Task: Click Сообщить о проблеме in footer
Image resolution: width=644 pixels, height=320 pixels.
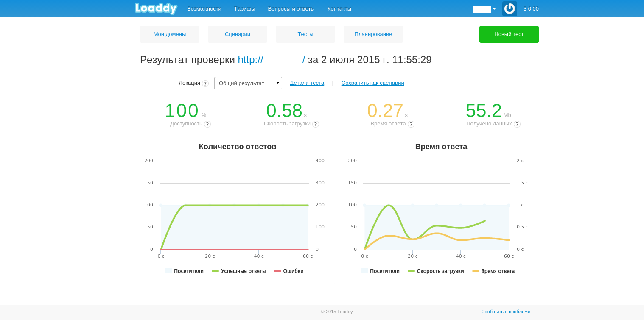Action: [505, 312]
